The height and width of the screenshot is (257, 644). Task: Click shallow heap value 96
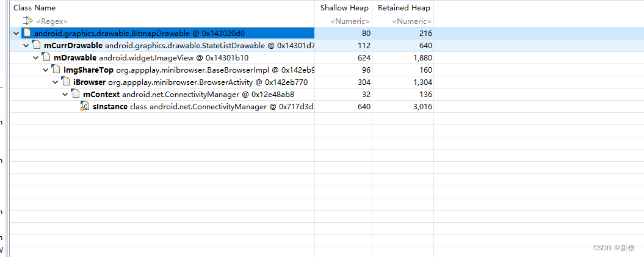click(366, 70)
